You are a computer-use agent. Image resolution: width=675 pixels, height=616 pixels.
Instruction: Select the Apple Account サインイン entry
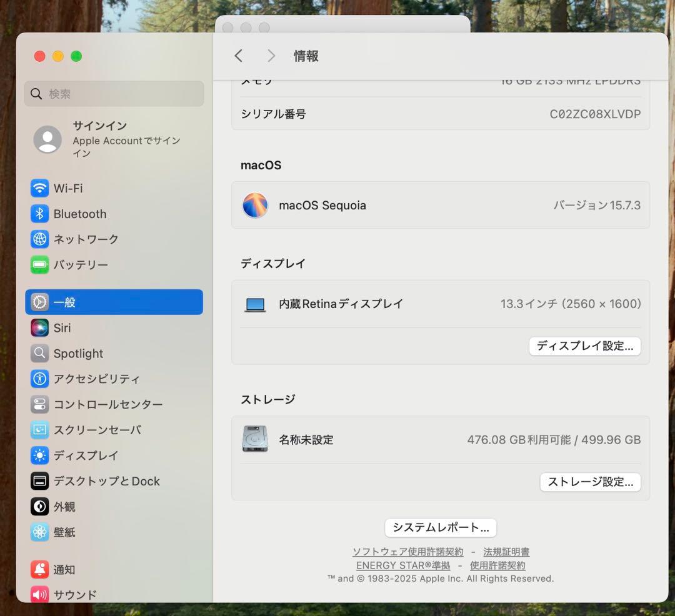click(100, 139)
